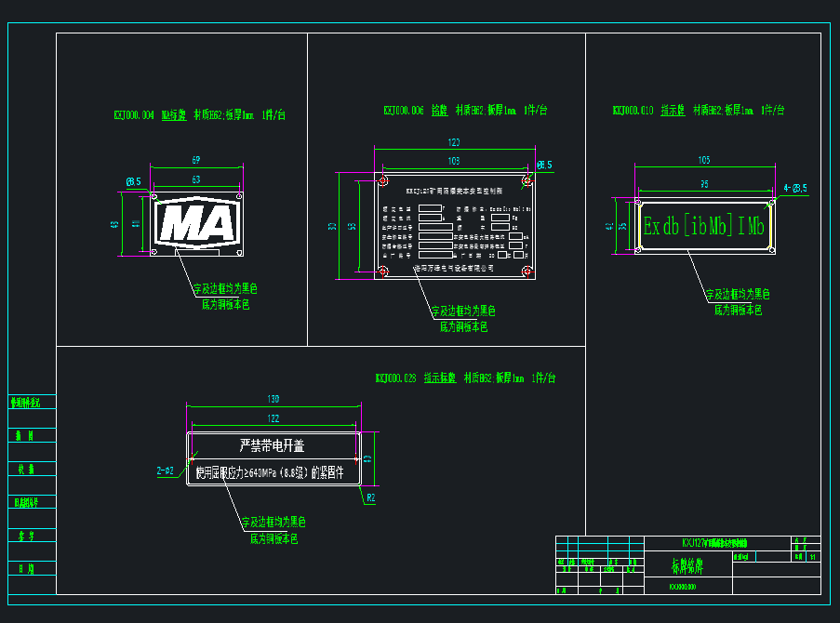The width and height of the screenshot is (840, 623).
Task: Click the 标牌铭牌 title in title block
Action: coord(687,565)
